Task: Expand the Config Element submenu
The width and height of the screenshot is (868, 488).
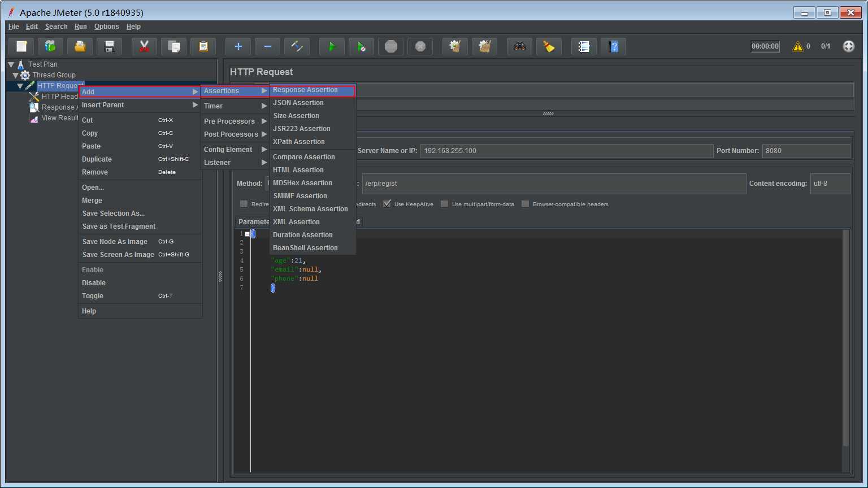Action: tap(235, 150)
